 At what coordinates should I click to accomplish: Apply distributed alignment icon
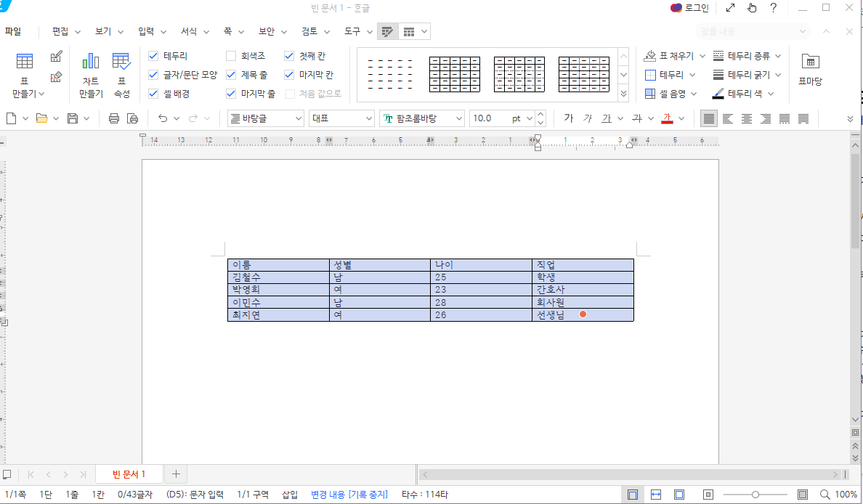pos(785,118)
